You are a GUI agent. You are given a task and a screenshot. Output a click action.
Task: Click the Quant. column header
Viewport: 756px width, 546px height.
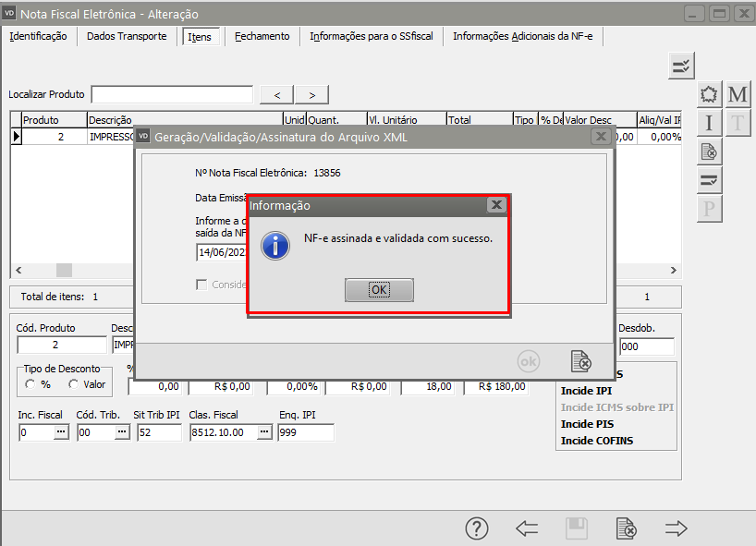(336, 119)
